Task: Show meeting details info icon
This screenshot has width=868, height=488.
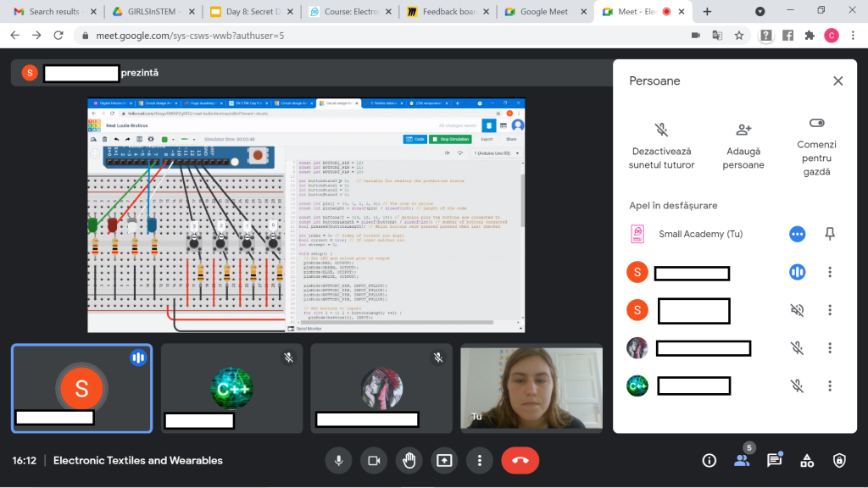Action: 709,460
